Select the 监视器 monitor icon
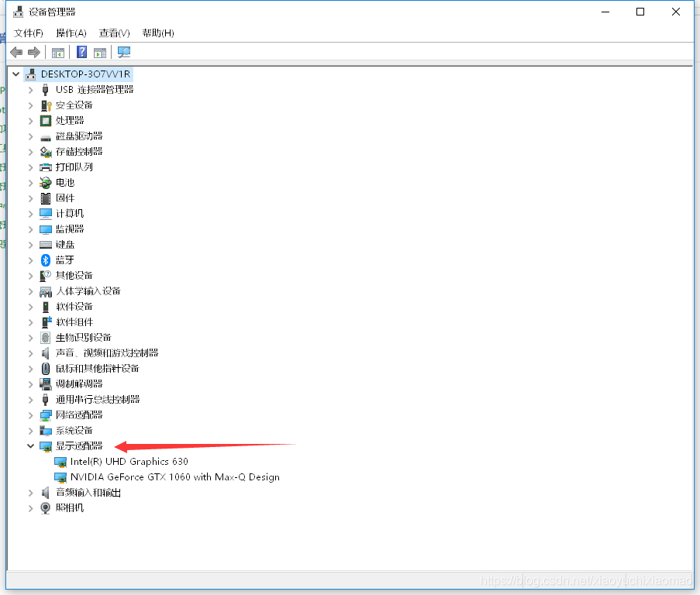Viewport: 700px width, 595px height. [x=46, y=229]
